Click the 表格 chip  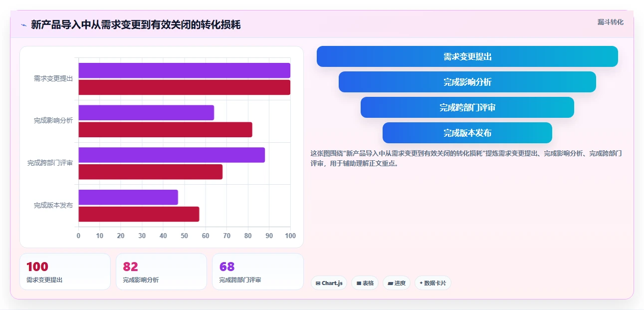(x=365, y=283)
